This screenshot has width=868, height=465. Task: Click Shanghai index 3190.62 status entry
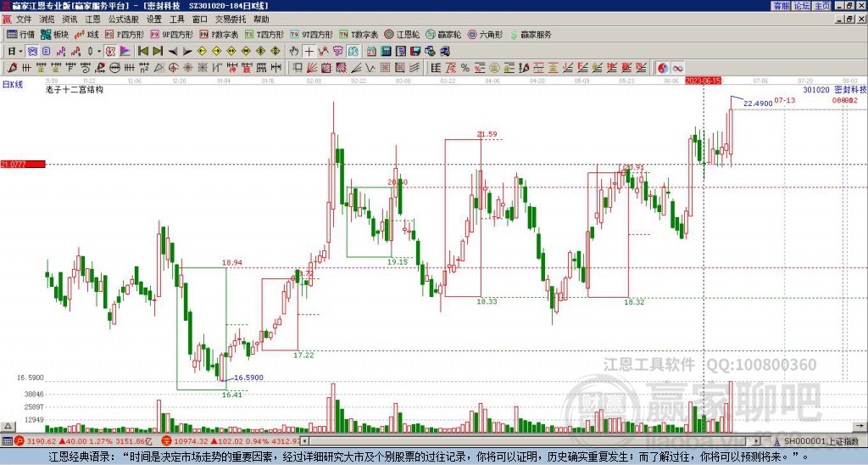coord(83,441)
